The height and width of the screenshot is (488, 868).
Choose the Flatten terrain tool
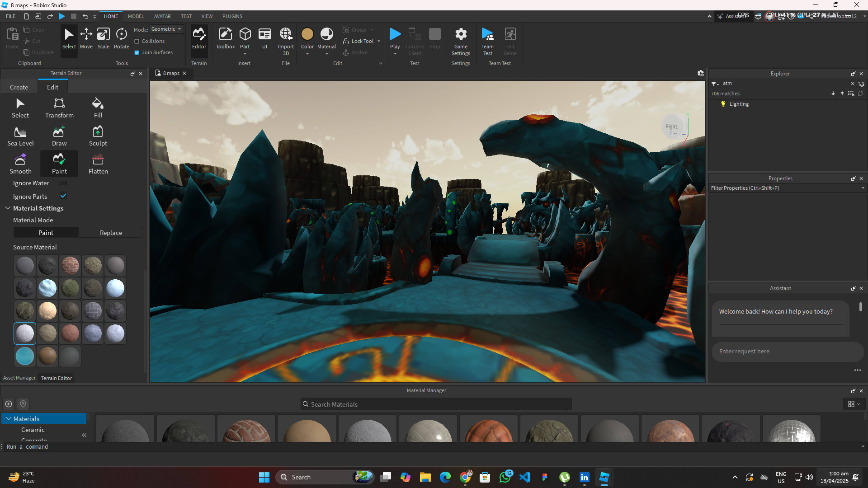pyautogui.click(x=98, y=164)
